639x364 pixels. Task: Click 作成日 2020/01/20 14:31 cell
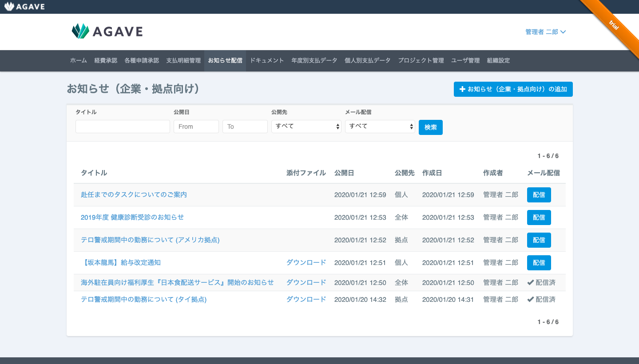pyautogui.click(x=448, y=300)
